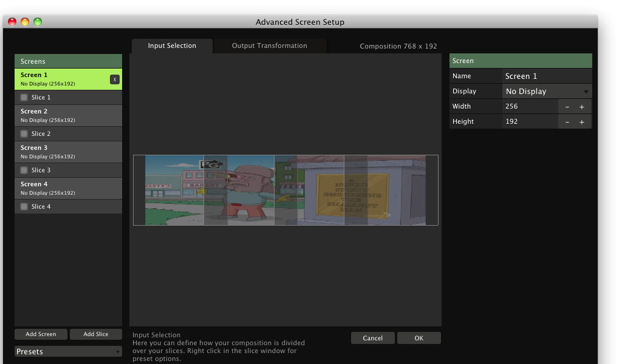Click the Add Screen button
This screenshot has height=364, width=622.
pyautogui.click(x=41, y=334)
